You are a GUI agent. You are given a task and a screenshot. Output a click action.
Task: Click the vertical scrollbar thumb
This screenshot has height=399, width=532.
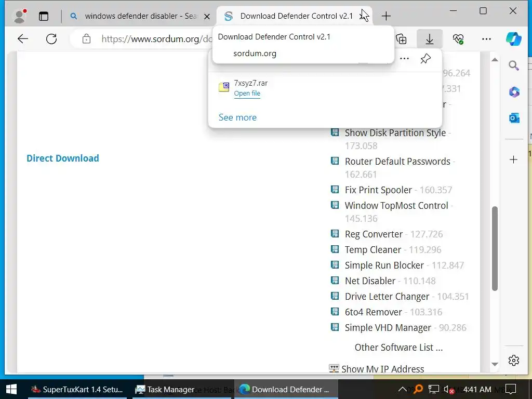click(495, 248)
